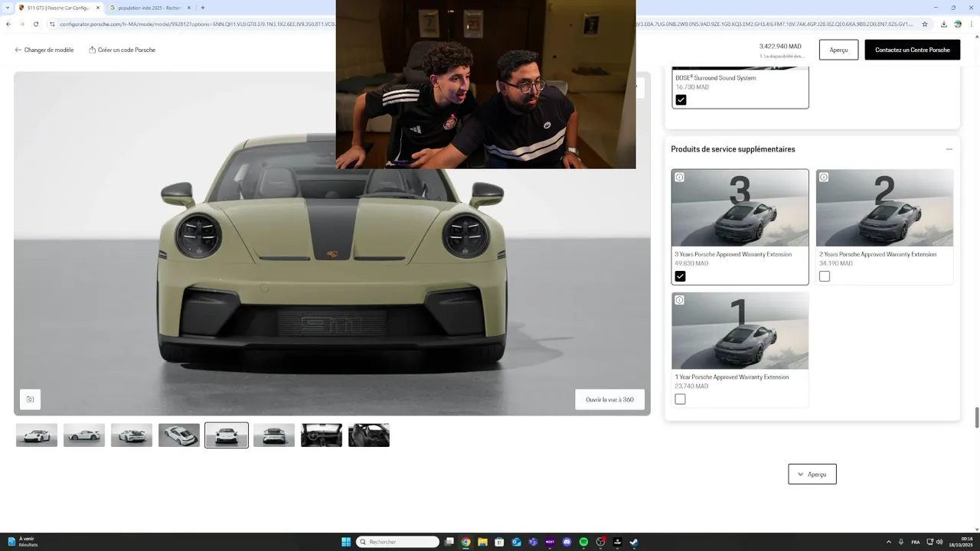Check 1 Year Warranty Extension checkbox

click(680, 399)
